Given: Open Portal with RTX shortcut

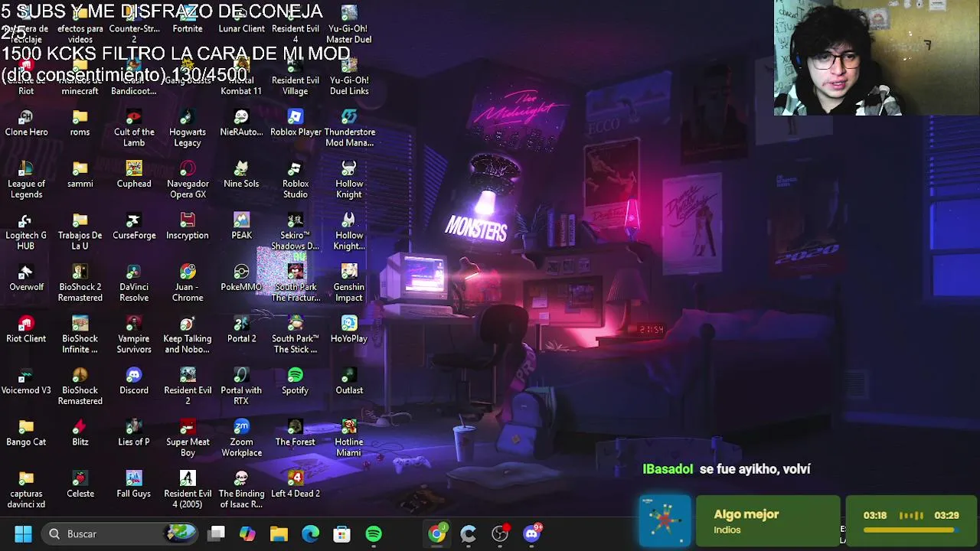Looking at the screenshot, I should [x=241, y=386].
